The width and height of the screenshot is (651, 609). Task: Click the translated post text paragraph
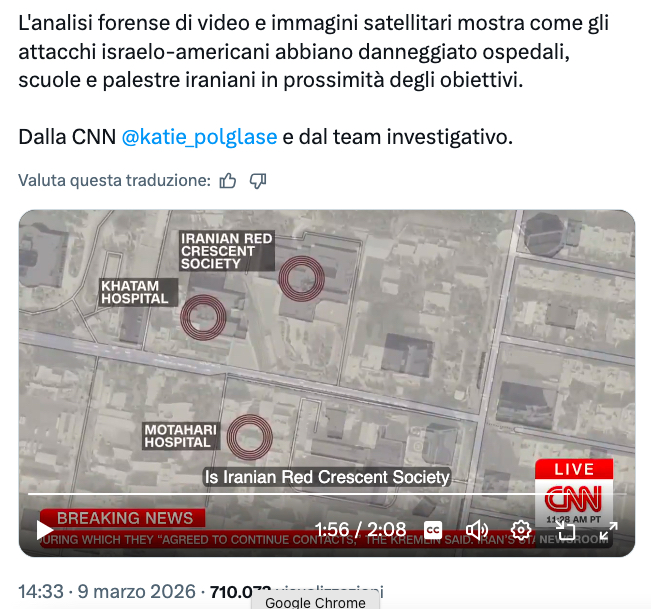click(313, 51)
